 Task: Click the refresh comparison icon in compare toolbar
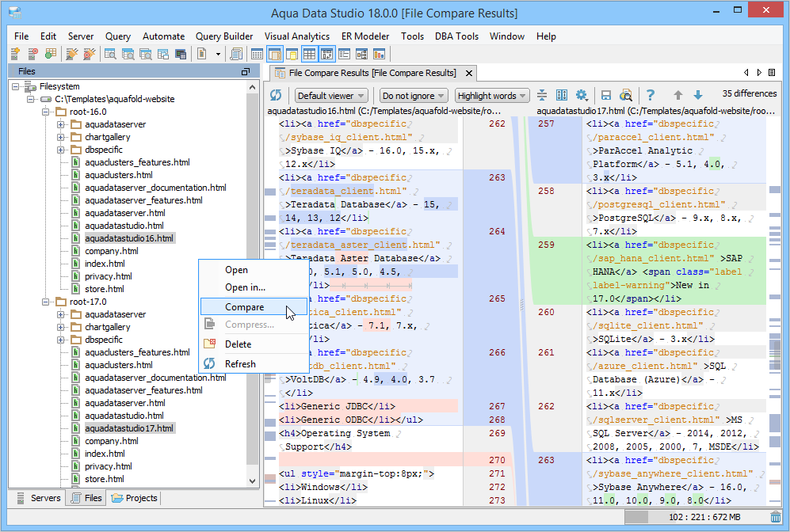277,96
